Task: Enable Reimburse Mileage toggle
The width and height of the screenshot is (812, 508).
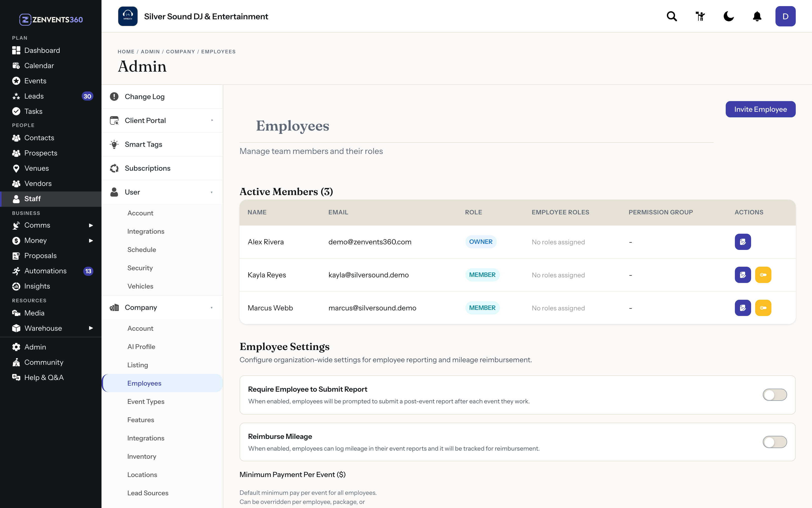Action: click(774, 442)
